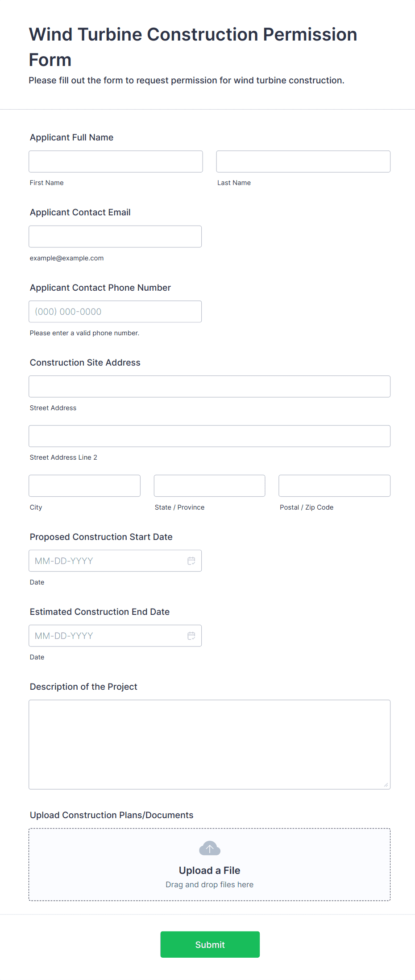Click the Postal / Zip Code field
Screen dimensions: 415x980
point(335,486)
